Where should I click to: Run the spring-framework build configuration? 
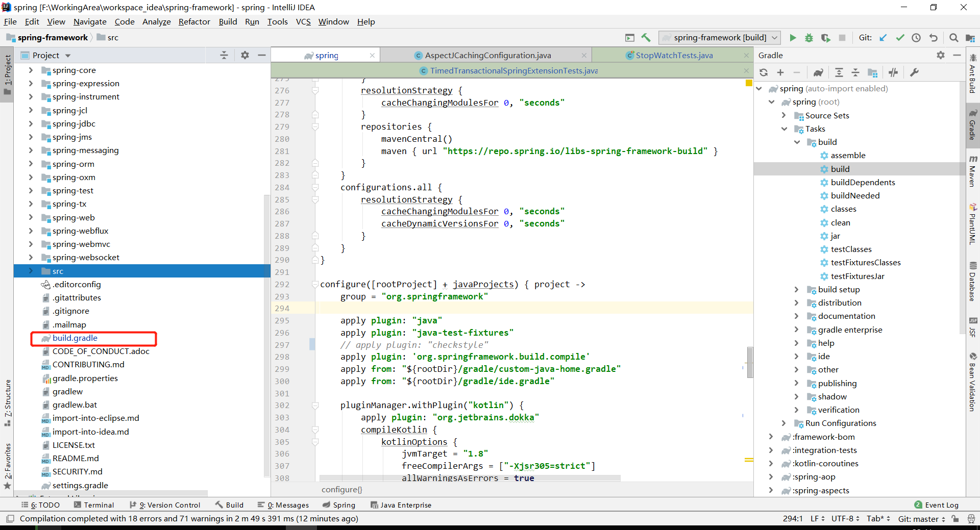pyautogui.click(x=793, y=38)
